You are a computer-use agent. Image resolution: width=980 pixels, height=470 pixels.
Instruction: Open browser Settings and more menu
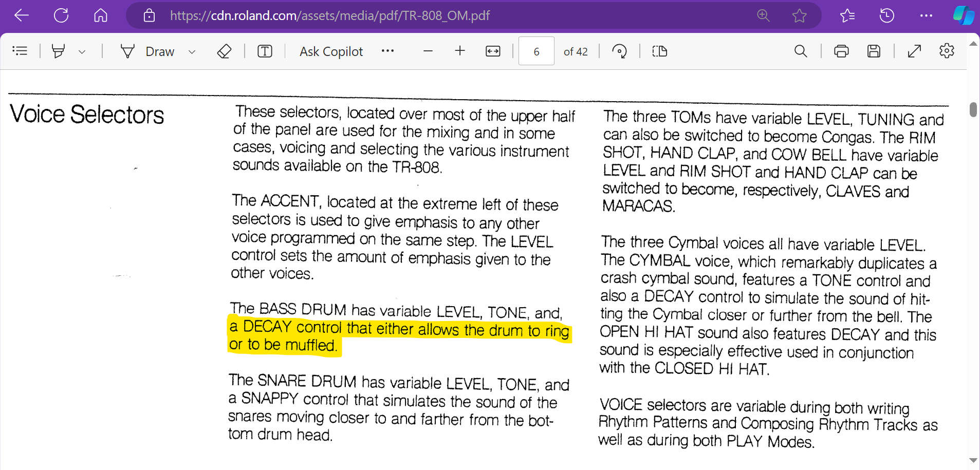[926, 15]
